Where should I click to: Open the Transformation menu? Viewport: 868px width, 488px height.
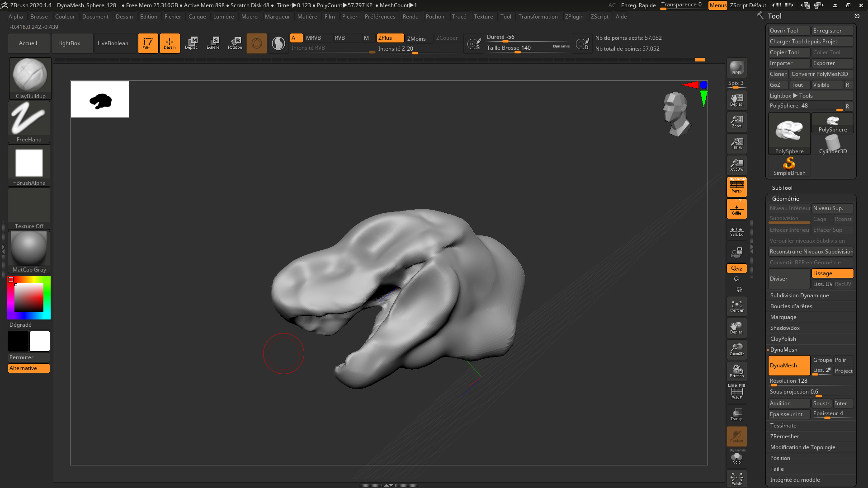coord(538,17)
